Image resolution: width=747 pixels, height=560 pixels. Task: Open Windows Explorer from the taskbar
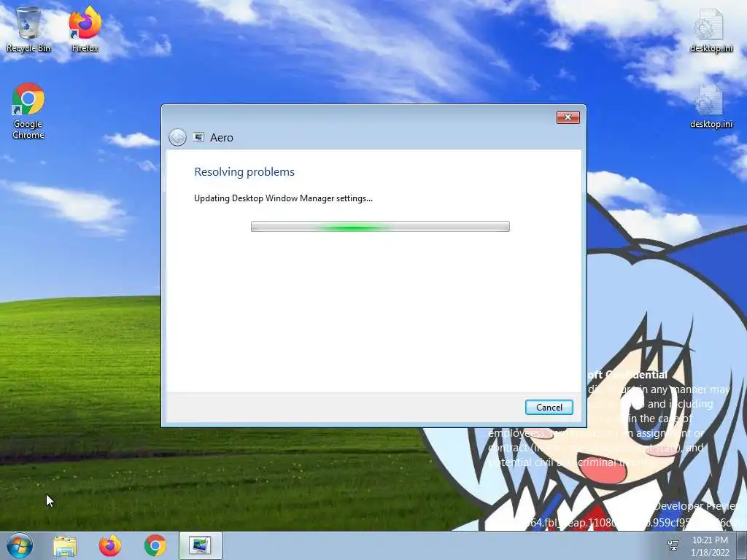pyautogui.click(x=65, y=546)
